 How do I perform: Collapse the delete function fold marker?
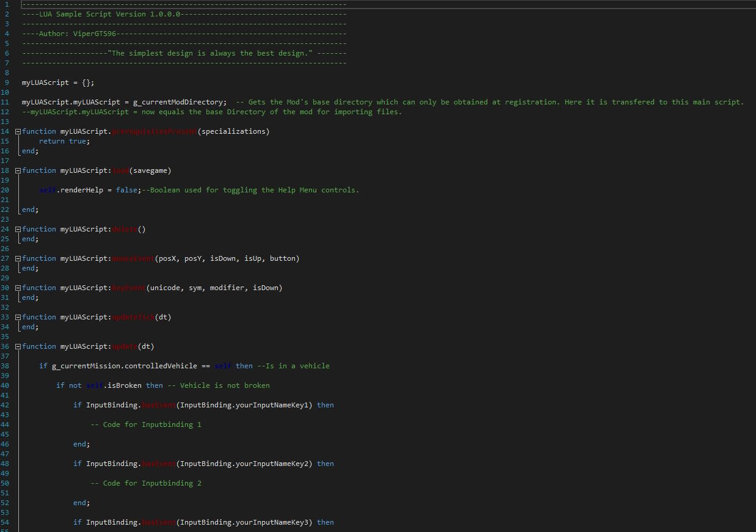[18, 229]
